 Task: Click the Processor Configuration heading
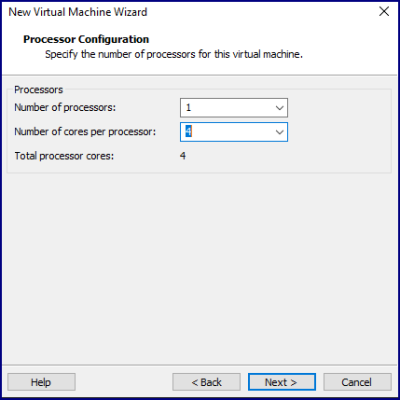86,39
